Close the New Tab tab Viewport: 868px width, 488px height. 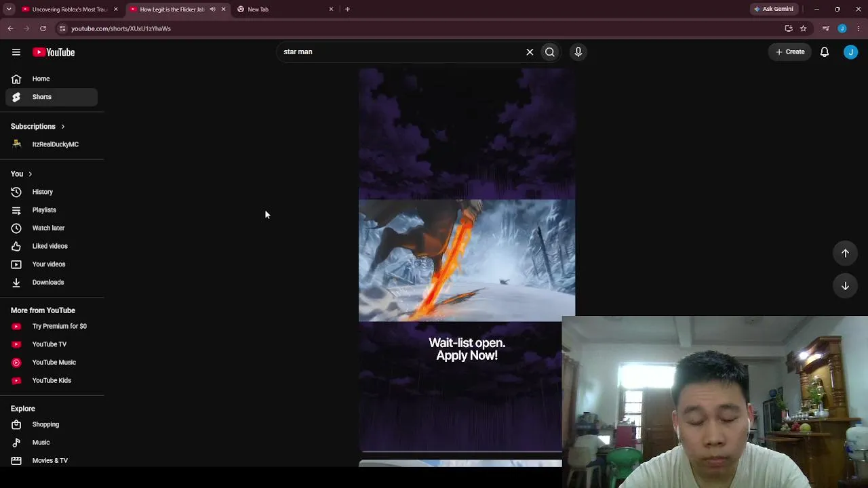331,9
